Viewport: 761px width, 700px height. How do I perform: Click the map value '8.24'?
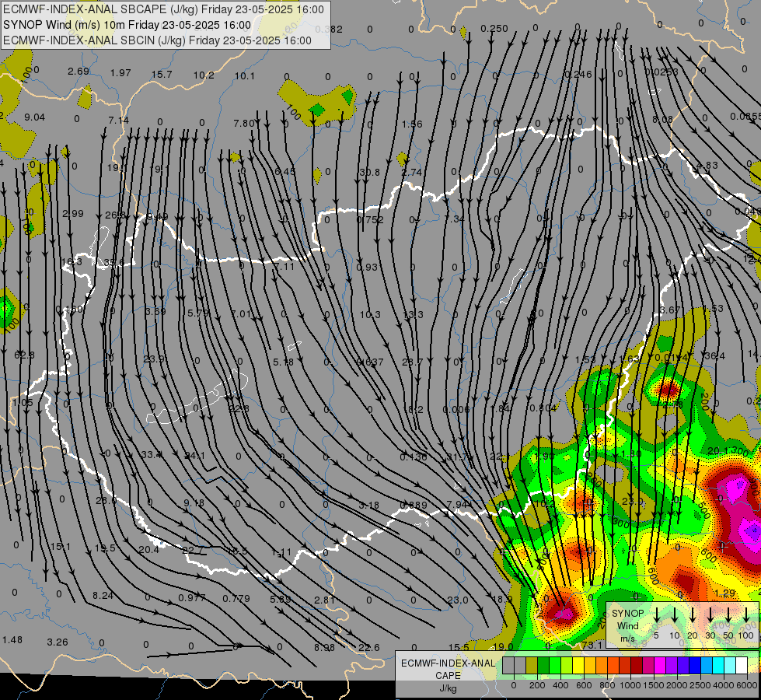[x=103, y=596]
